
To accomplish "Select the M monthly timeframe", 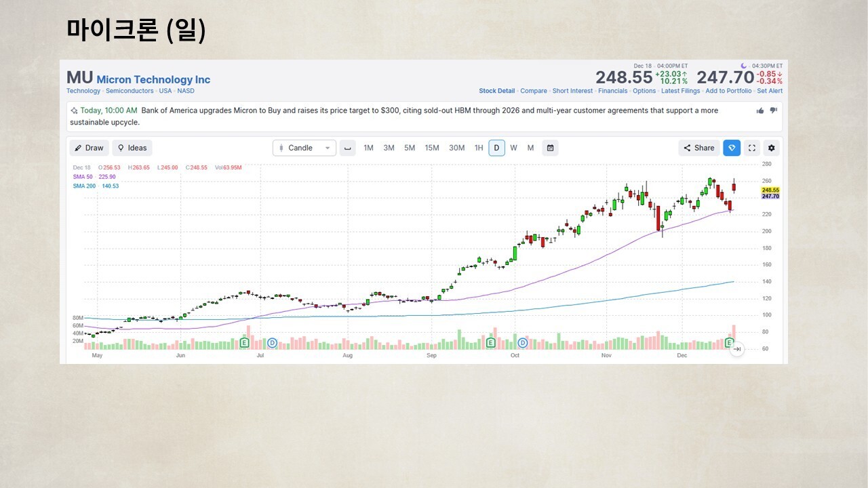I will point(530,148).
